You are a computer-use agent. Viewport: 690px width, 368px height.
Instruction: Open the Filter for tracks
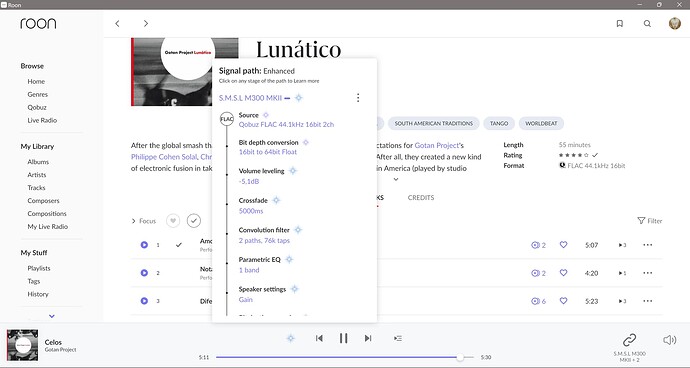tap(650, 221)
